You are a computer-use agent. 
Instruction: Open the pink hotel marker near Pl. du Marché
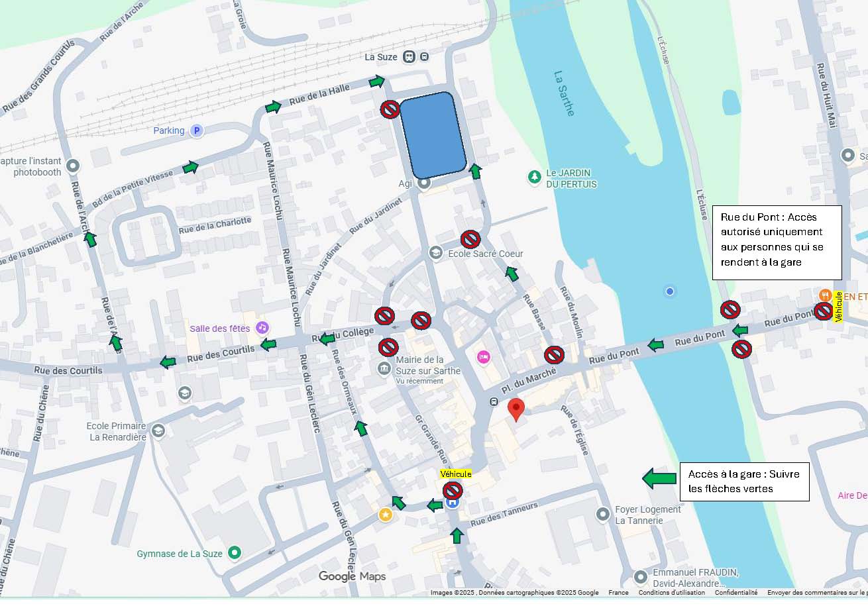(x=484, y=358)
